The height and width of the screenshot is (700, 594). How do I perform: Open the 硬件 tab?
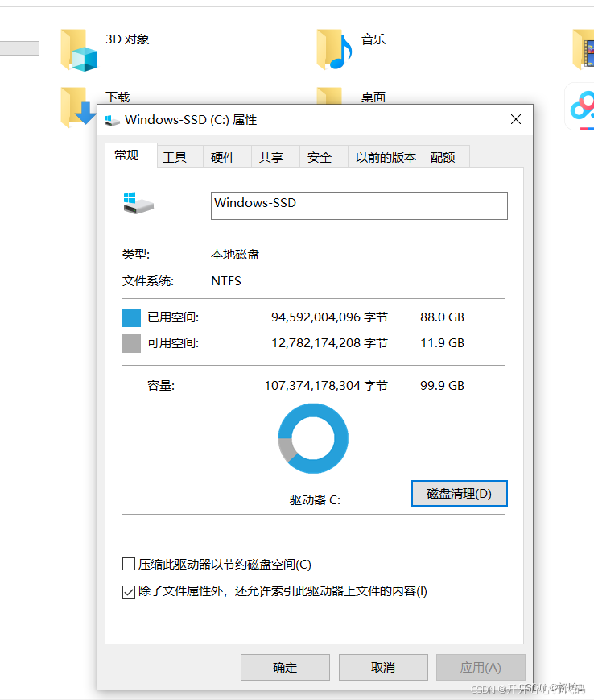tap(227, 157)
